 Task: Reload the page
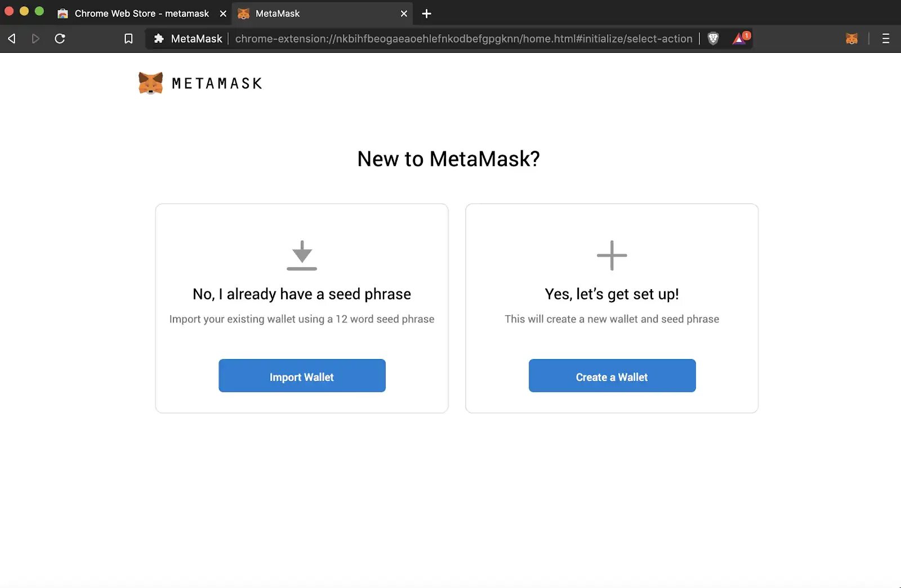click(x=60, y=38)
